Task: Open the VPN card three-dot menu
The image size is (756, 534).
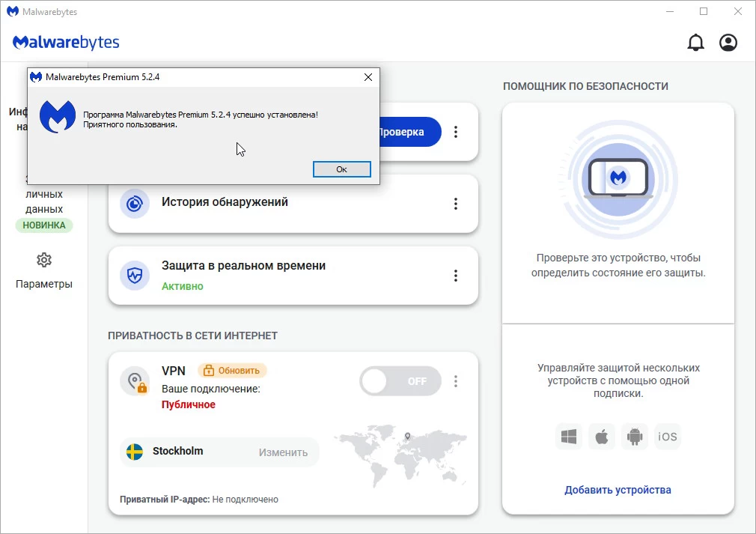Action: [455, 381]
